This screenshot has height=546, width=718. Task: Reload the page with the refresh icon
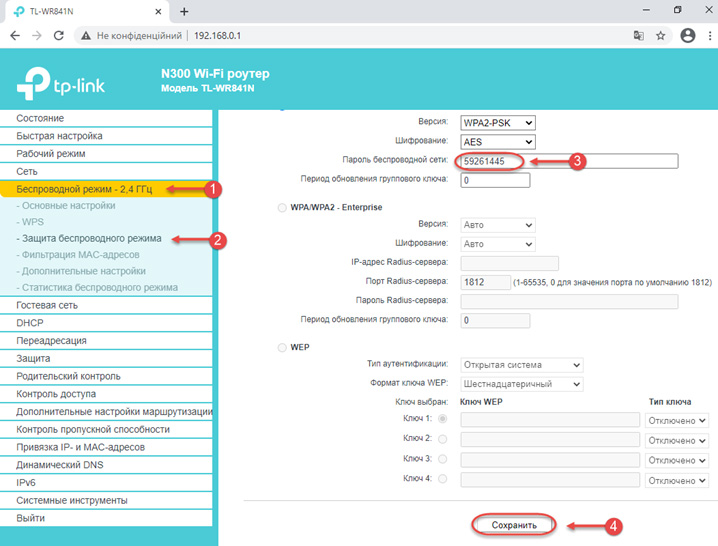pos(58,35)
